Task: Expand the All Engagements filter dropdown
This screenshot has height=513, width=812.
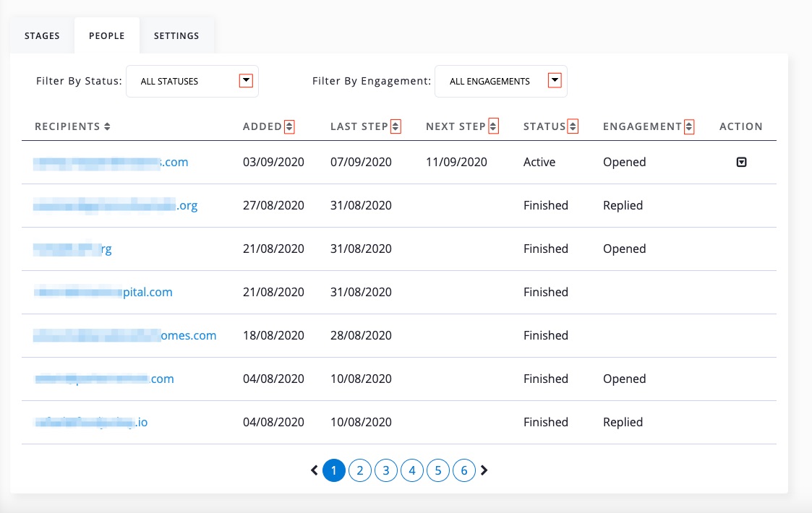Action: (x=555, y=81)
